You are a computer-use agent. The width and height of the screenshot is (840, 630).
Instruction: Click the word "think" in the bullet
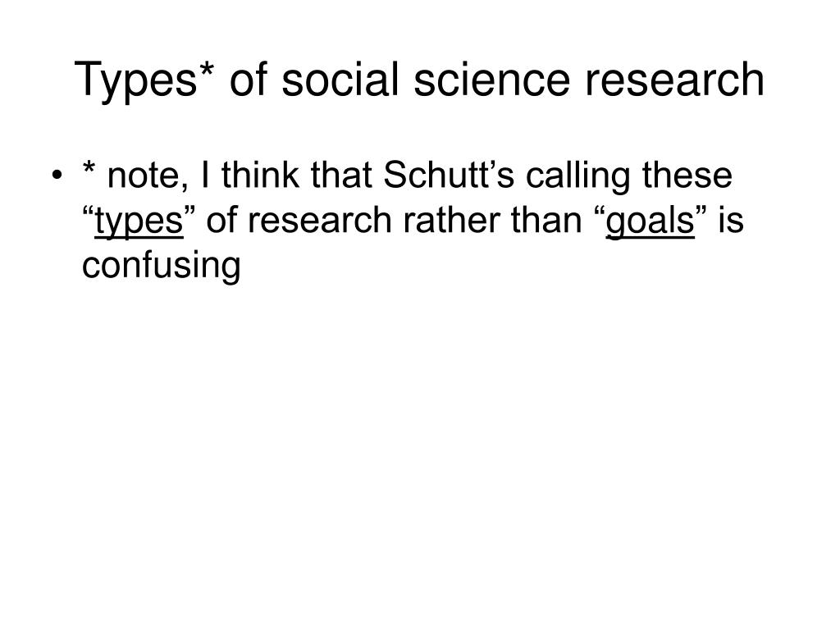(260, 175)
